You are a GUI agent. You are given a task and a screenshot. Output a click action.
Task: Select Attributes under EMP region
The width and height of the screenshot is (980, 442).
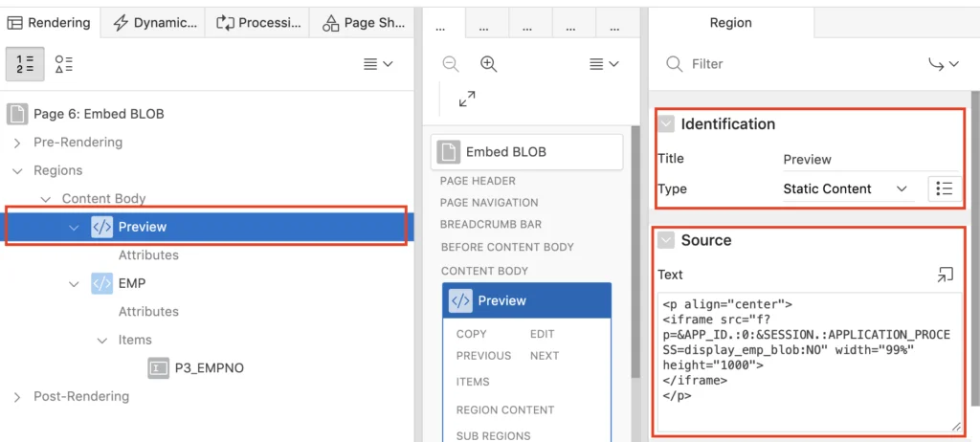click(148, 311)
